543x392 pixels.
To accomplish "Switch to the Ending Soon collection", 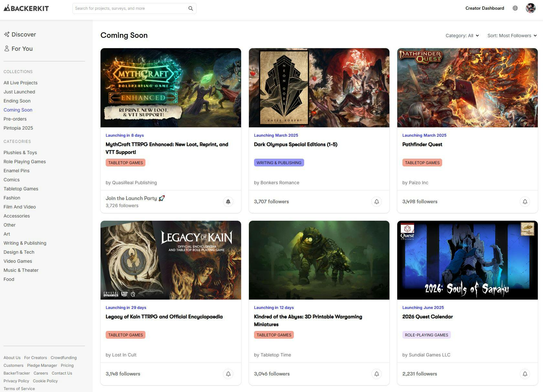I will click(x=17, y=101).
